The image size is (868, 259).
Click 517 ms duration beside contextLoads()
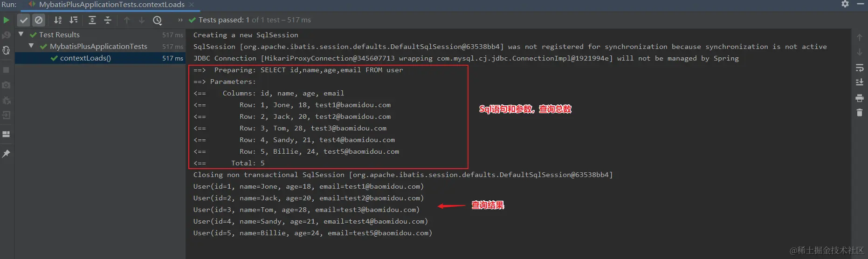click(x=172, y=58)
